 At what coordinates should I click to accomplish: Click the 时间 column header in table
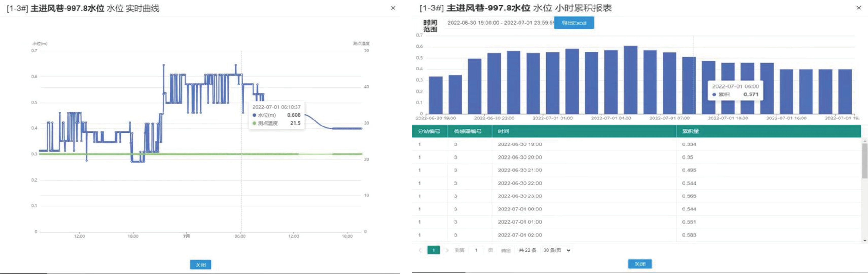[x=503, y=131]
